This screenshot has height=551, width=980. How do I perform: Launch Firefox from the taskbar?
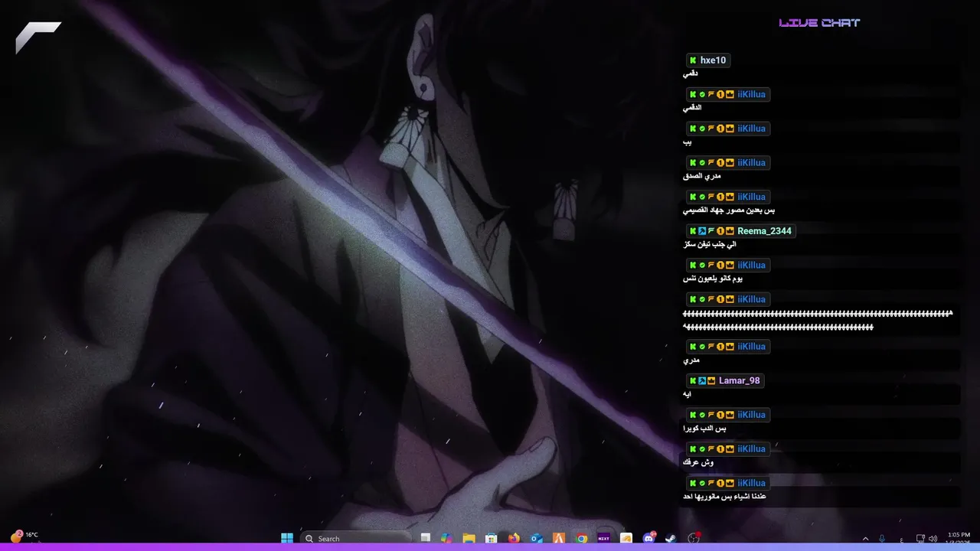(514, 538)
